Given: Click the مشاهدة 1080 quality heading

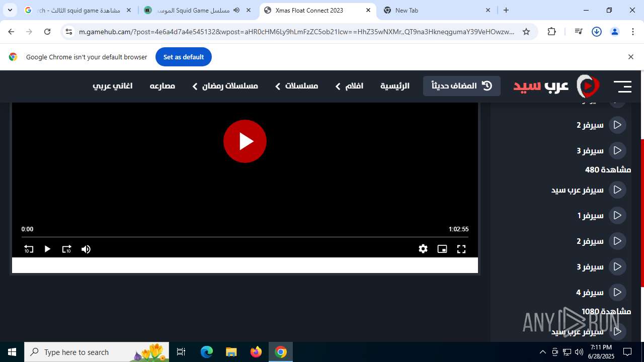Looking at the screenshot, I should click(606, 312).
